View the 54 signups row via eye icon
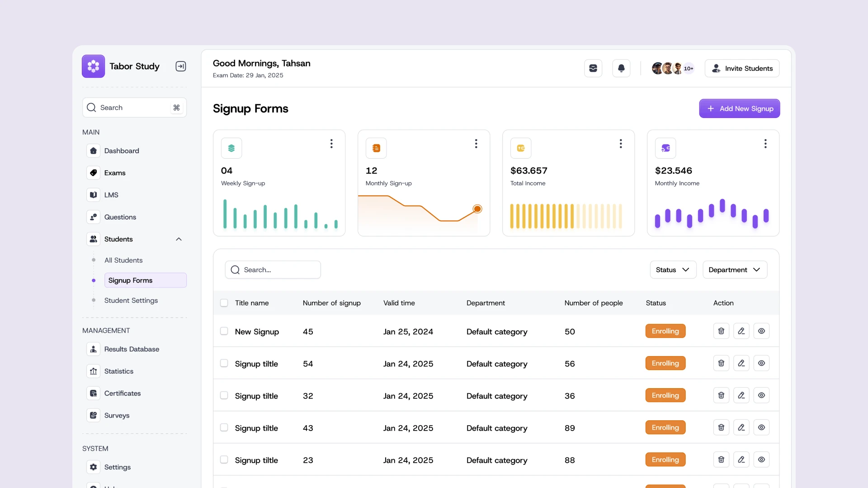Screen dimensions: 868x488 point(761,363)
